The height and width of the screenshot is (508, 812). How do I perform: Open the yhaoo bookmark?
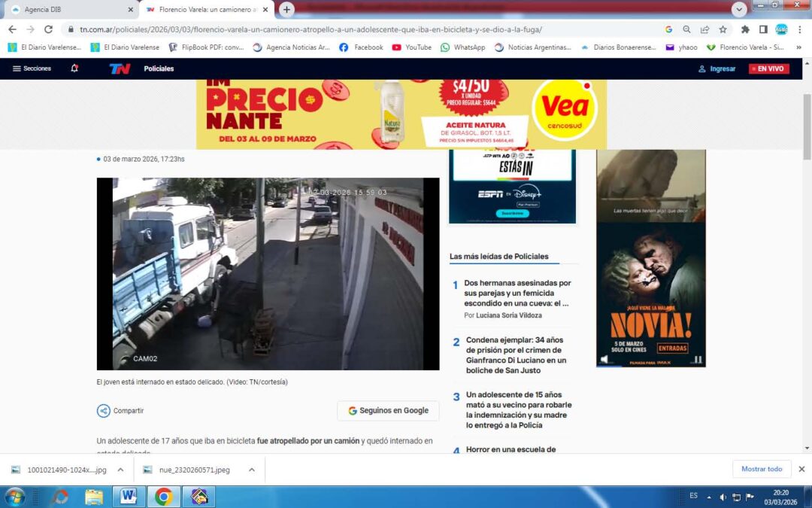coord(681,47)
